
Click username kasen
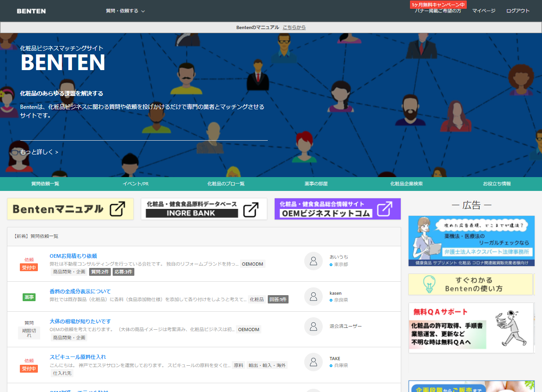(x=335, y=293)
